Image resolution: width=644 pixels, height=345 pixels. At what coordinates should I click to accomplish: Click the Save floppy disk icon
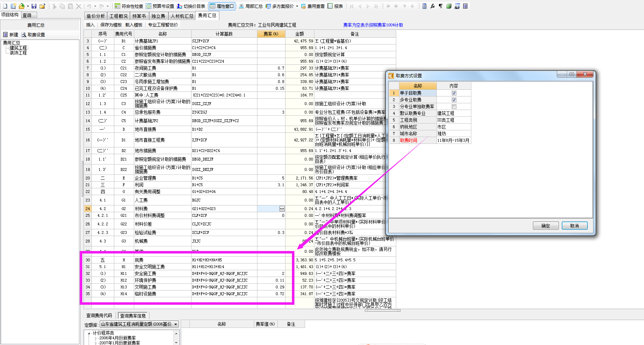pyautogui.click(x=34, y=6)
